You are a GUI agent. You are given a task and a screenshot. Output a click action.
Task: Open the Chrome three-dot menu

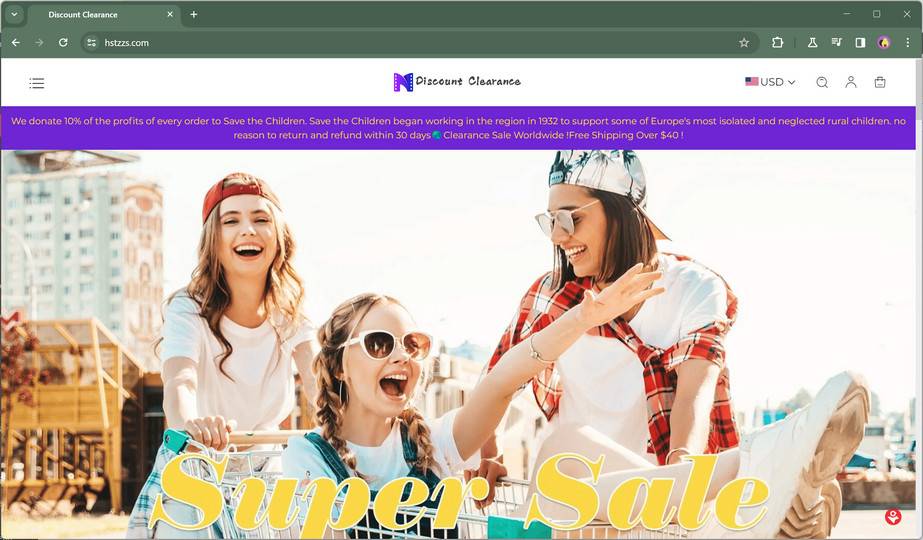tap(908, 42)
